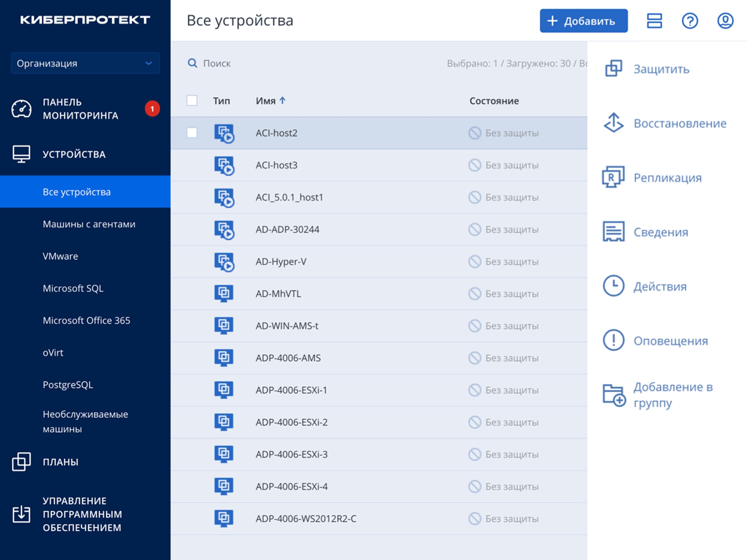Click the Действия clock icon
The height and width of the screenshot is (560, 747).
click(613, 286)
